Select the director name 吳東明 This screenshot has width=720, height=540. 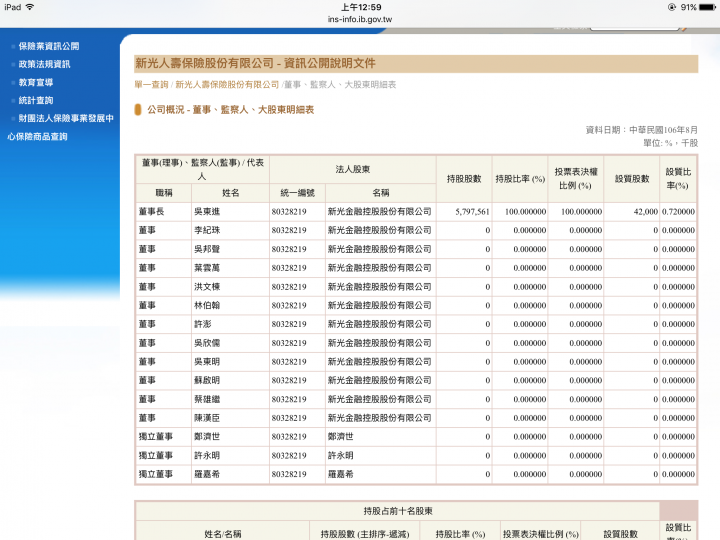click(x=207, y=362)
